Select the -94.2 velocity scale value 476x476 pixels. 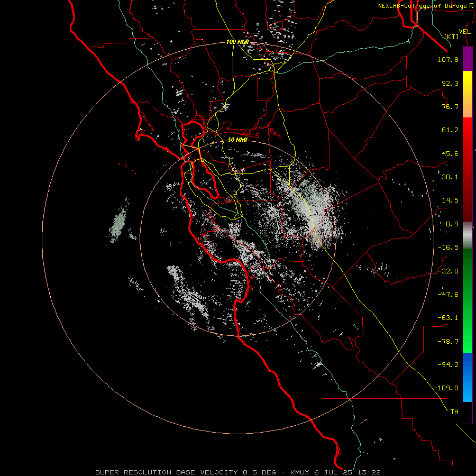tap(448, 365)
